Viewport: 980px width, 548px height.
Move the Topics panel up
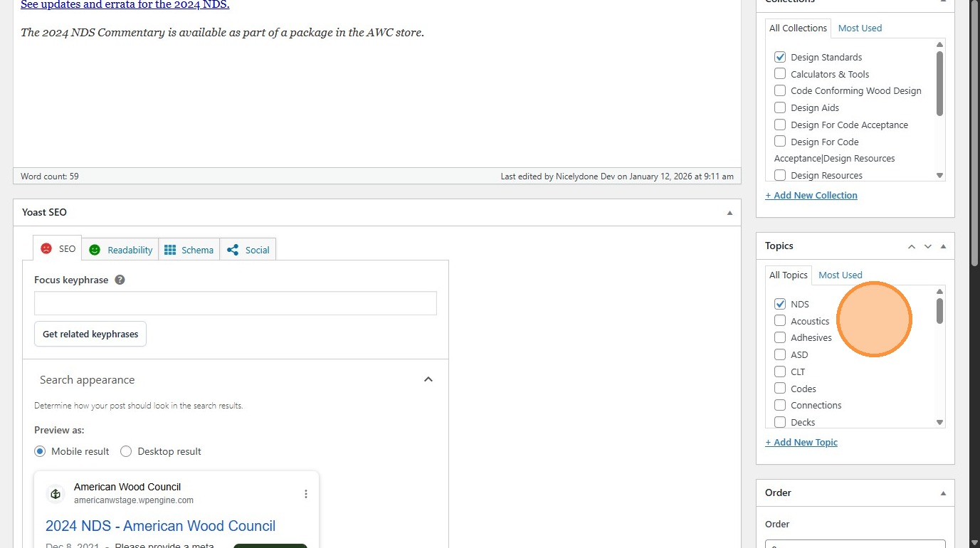(x=912, y=246)
